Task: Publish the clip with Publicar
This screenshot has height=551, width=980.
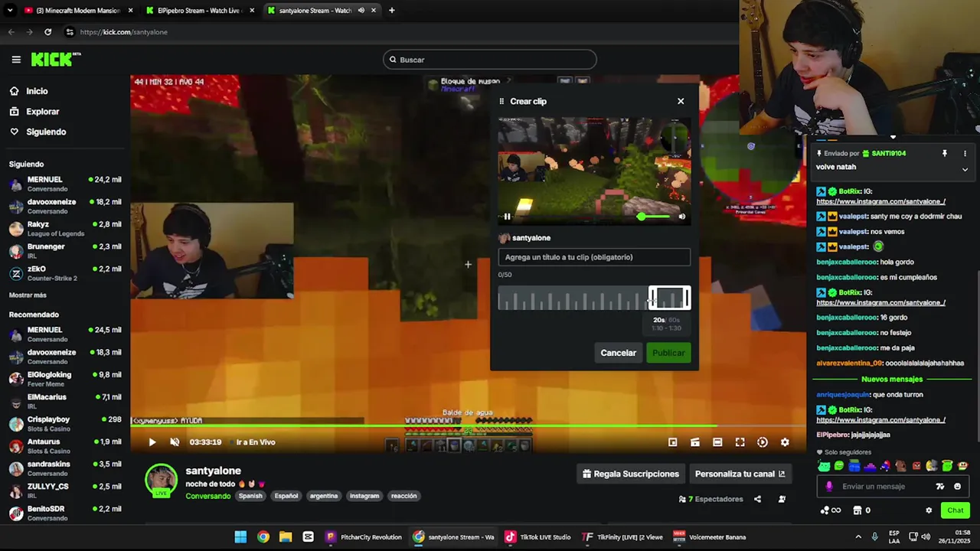Action: coord(668,353)
